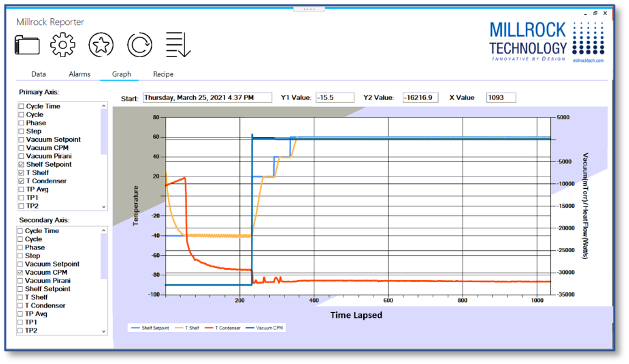Click T Condenser legend entry
The image size is (629, 364).
click(223, 328)
